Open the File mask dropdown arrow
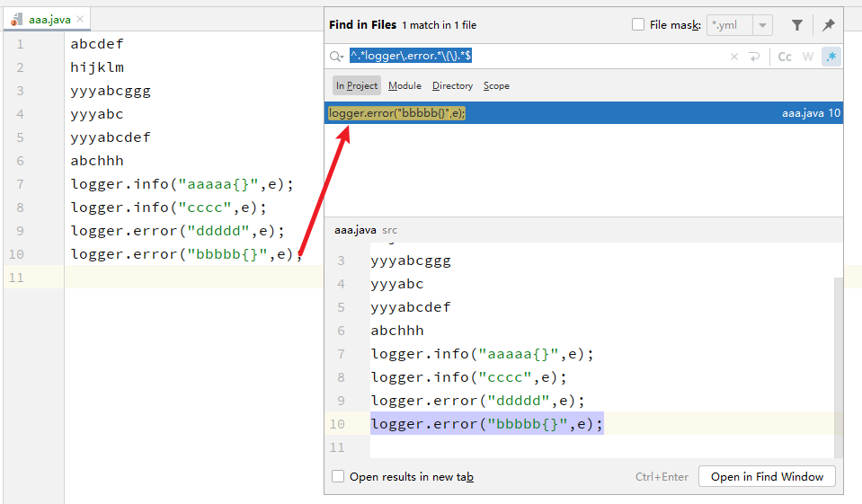 pyautogui.click(x=763, y=25)
